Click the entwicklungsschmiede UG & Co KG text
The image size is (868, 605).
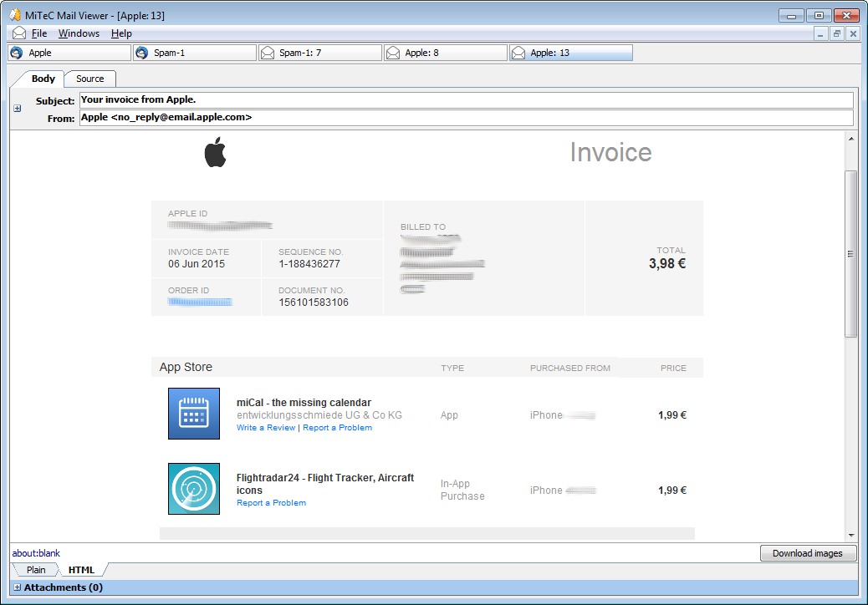pos(319,415)
